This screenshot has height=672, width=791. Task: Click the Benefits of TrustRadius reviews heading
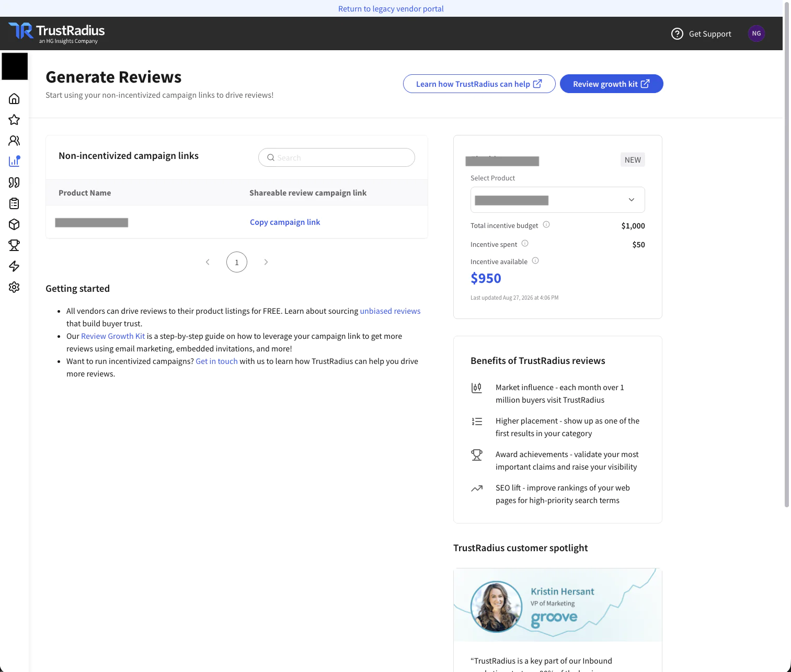pos(538,361)
